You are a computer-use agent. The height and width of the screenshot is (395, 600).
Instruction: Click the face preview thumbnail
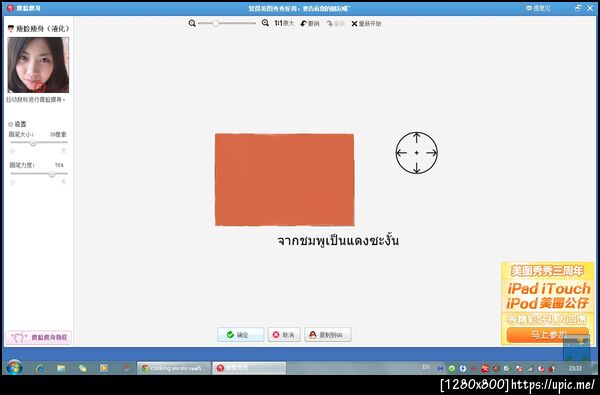[x=38, y=65]
